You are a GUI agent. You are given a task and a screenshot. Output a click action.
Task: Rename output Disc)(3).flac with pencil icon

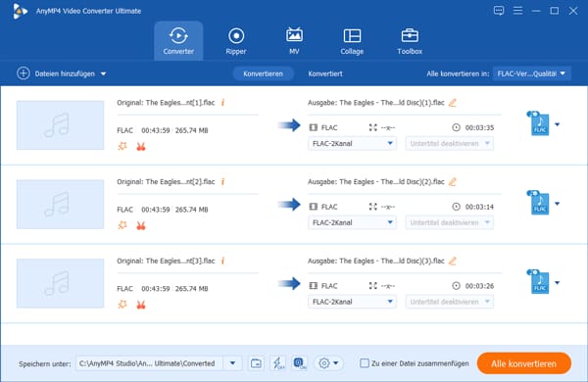coord(453,261)
